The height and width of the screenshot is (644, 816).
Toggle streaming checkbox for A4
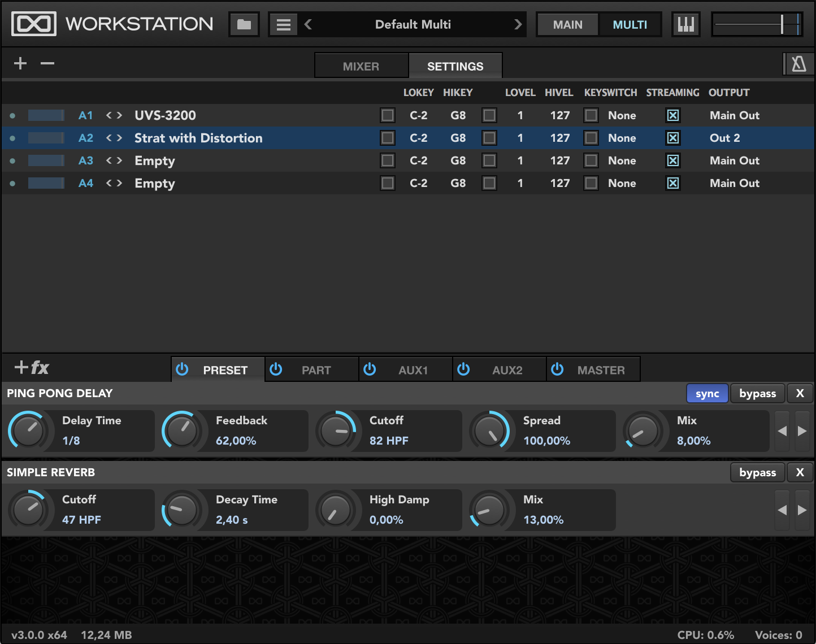pyautogui.click(x=673, y=183)
